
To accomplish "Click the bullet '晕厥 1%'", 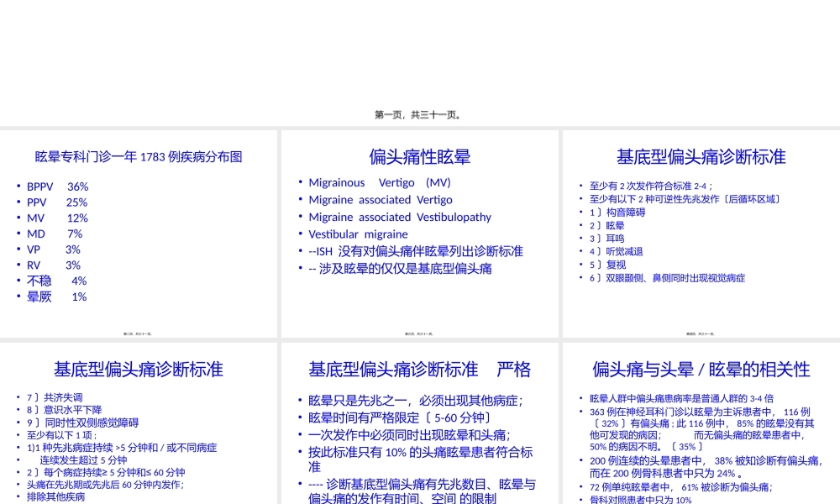I will click(57, 297).
